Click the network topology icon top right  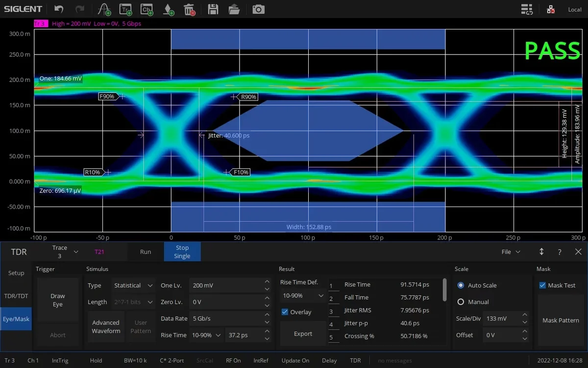point(550,9)
